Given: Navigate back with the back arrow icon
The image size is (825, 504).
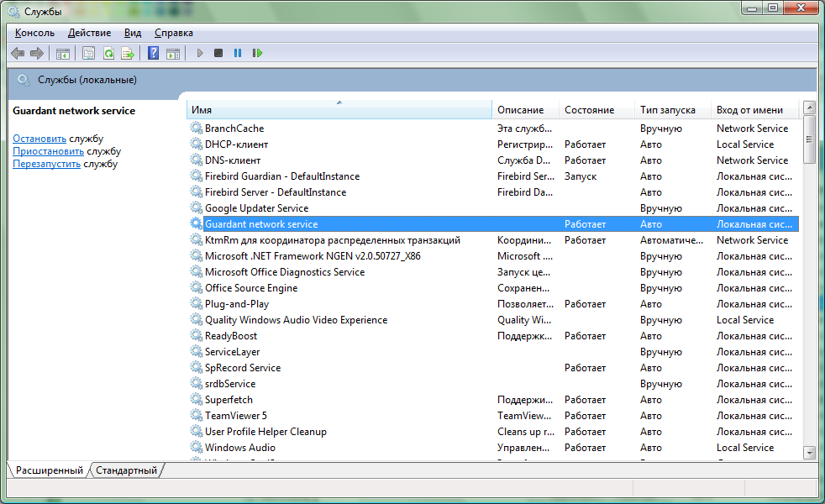Looking at the screenshot, I should 17,53.
